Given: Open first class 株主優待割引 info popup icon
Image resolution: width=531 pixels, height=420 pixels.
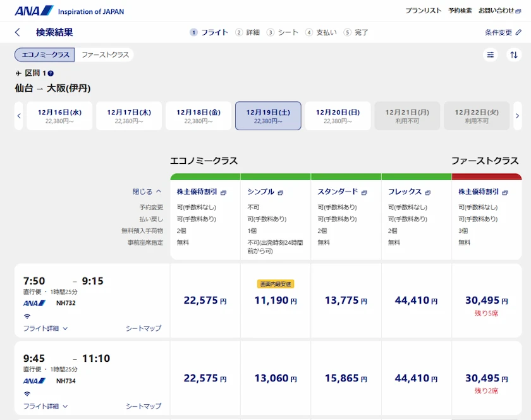Looking at the screenshot, I should click(505, 192).
